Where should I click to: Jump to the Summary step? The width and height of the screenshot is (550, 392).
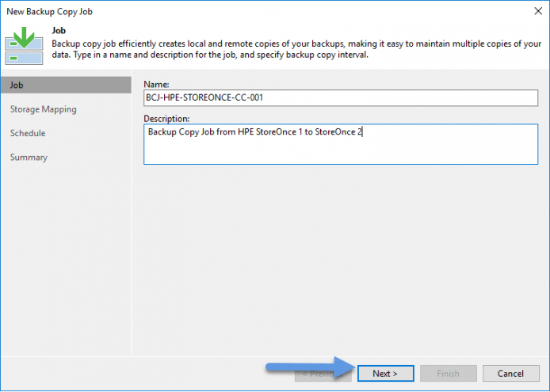point(29,158)
